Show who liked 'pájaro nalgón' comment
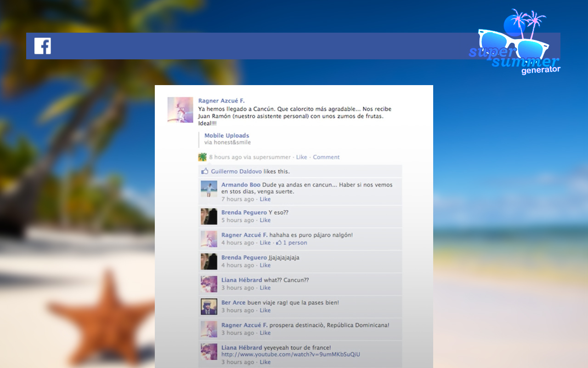588x368 pixels. [x=295, y=243]
